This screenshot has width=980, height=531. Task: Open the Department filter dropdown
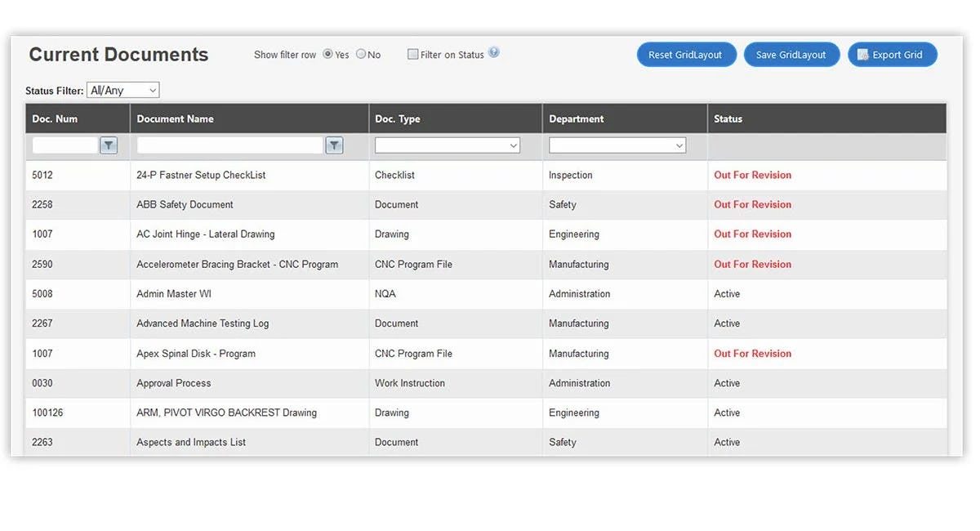pos(617,145)
